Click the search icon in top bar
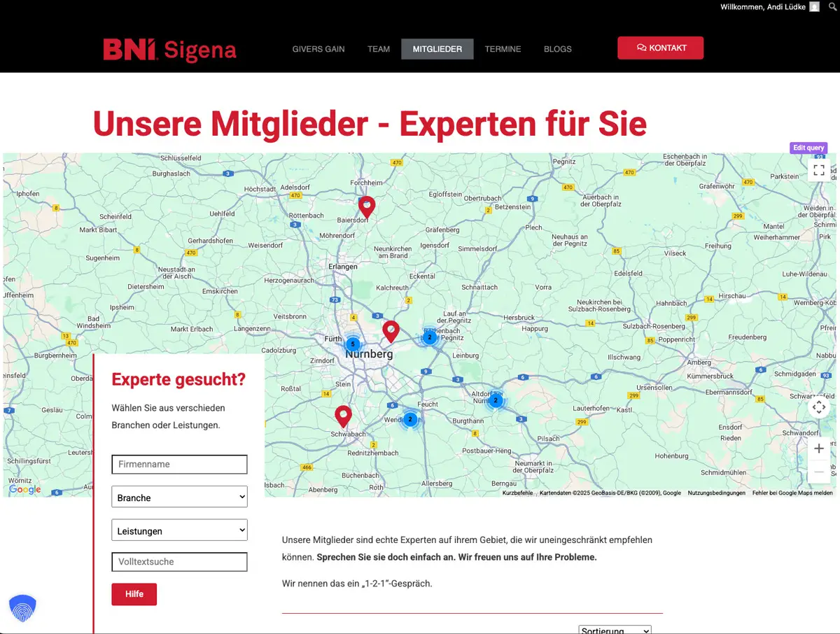Screen dimensions: 840x634 [832, 6]
